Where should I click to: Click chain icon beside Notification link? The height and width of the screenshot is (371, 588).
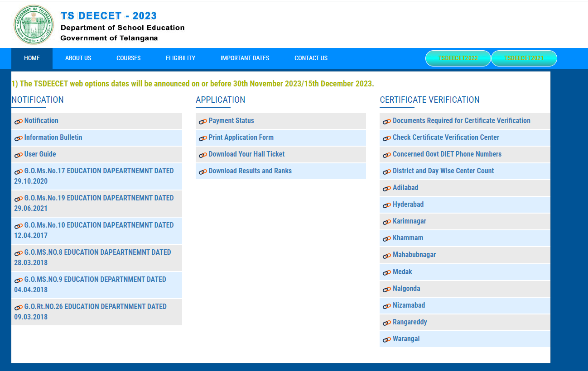tap(19, 121)
